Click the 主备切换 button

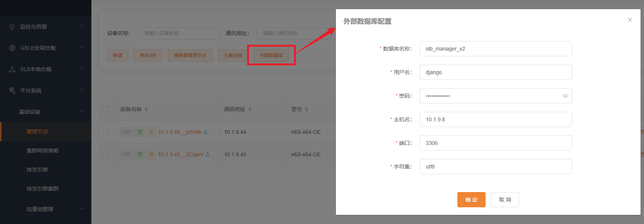[x=233, y=56]
